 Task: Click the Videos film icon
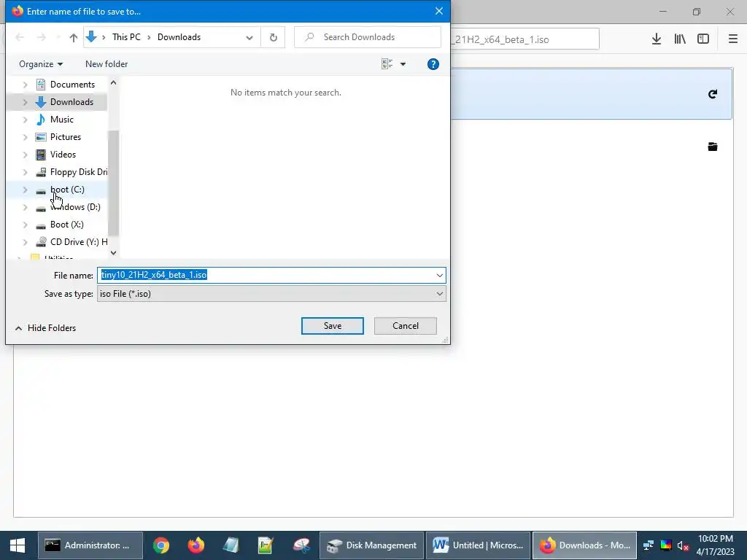point(41,155)
